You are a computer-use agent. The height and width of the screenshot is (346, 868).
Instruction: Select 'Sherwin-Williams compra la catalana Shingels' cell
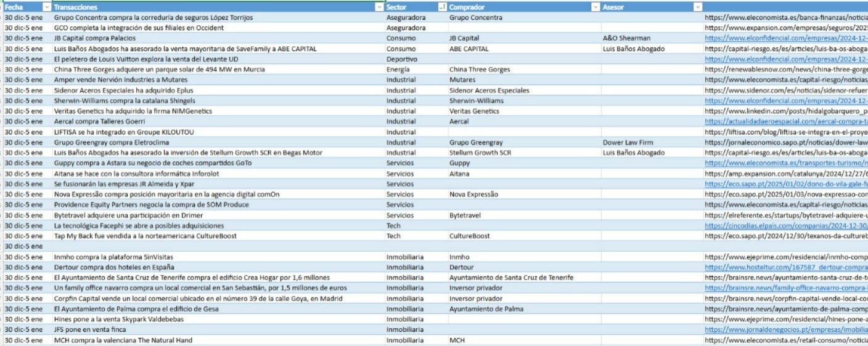218,101
